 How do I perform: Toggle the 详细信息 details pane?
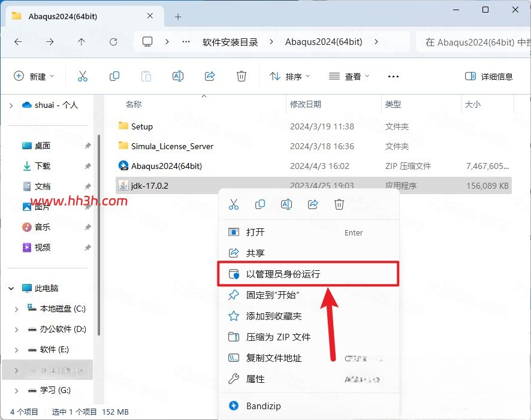click(x=488, y=77)
